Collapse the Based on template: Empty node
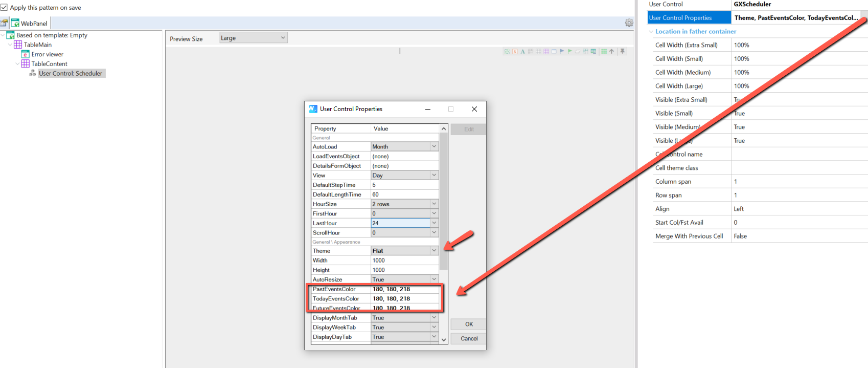 [x=3, y=35]
